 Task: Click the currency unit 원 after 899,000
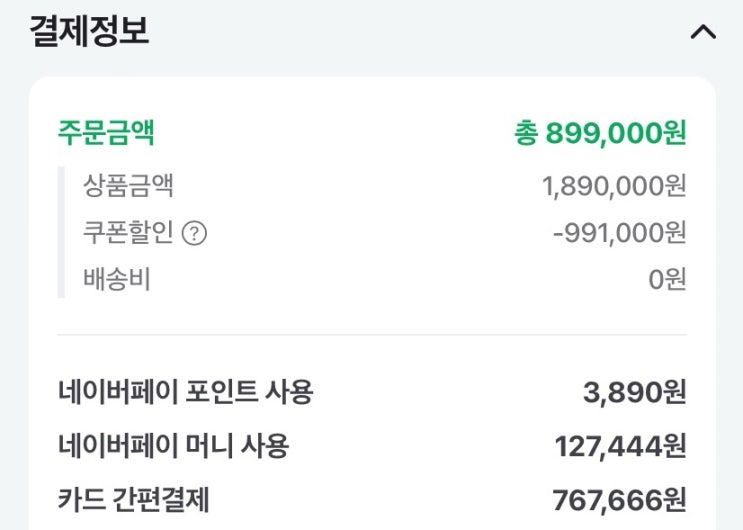point(675,133)
